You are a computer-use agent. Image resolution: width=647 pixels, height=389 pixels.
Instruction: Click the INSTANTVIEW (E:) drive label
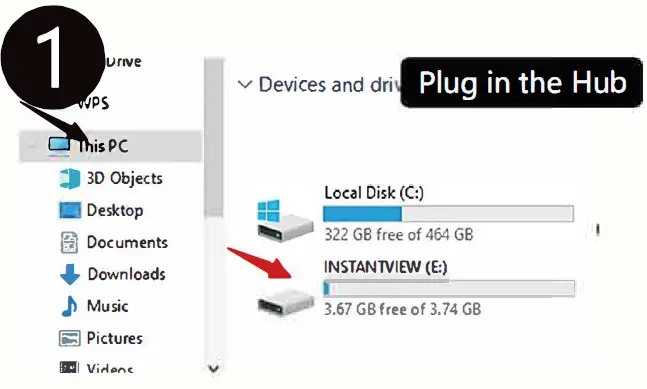[x=385, y=267]
